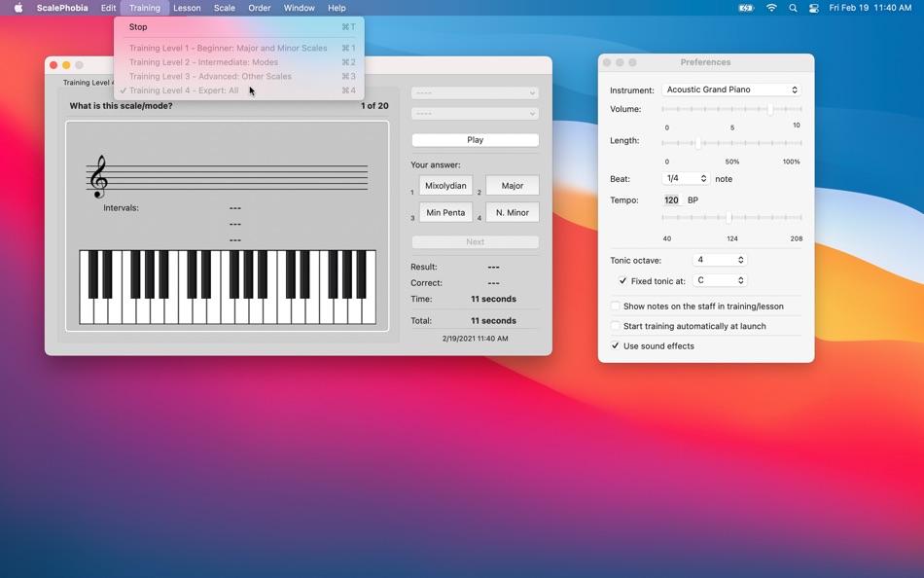924x578 pixels.
Task: Click the Wi-Fi status icon
Action: pyautogui.click(x=771, y=8)
